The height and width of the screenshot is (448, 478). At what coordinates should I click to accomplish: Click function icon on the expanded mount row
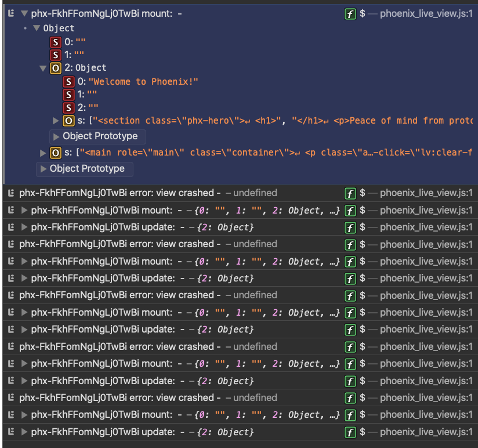click(x=350, y=14)
